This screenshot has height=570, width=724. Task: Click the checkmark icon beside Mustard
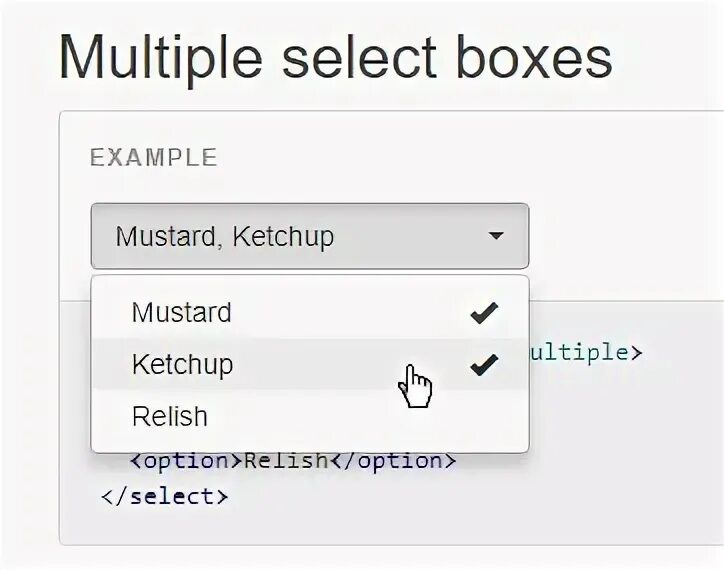point(484,314)
